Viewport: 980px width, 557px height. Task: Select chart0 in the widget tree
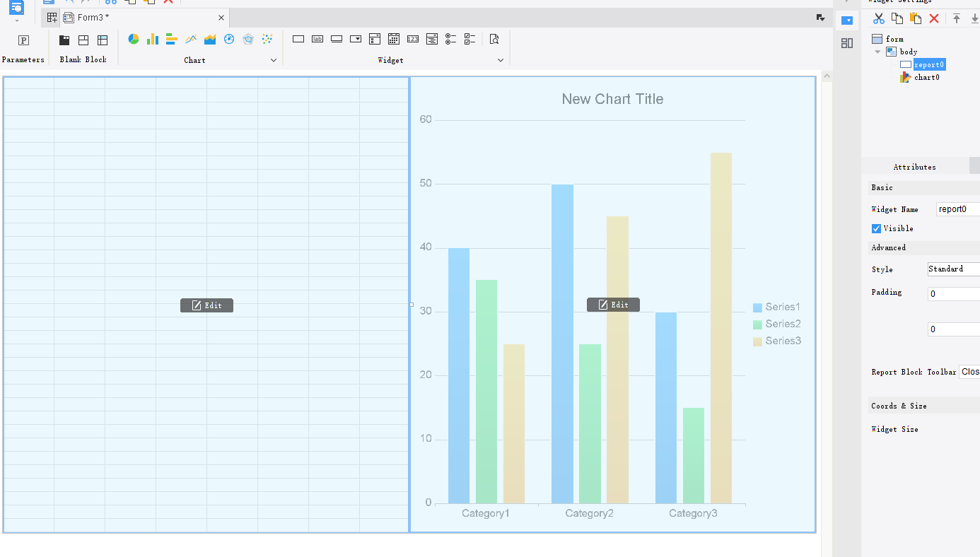927,77
